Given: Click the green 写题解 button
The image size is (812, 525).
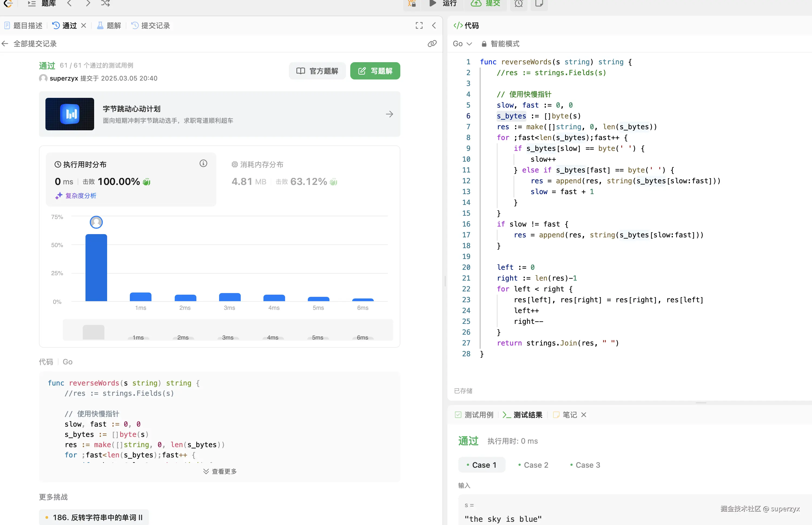Looking at the screenshot, I should [x=375, y=71].
